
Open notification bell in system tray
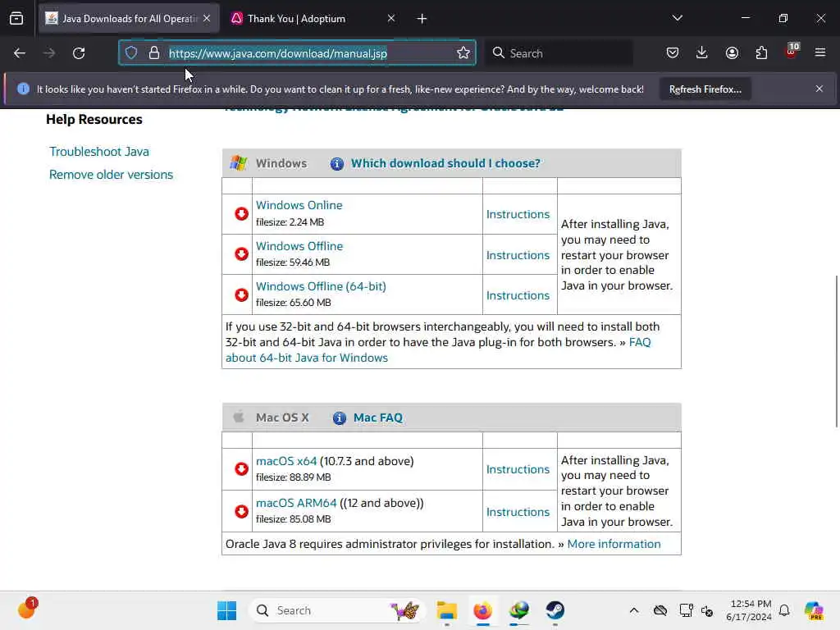pyautogui.click(x=784, y=610)
